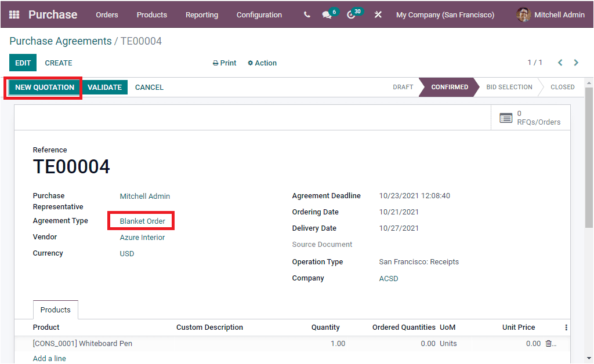Open the RFQs/Orders smart button

[x=530, y=117]
